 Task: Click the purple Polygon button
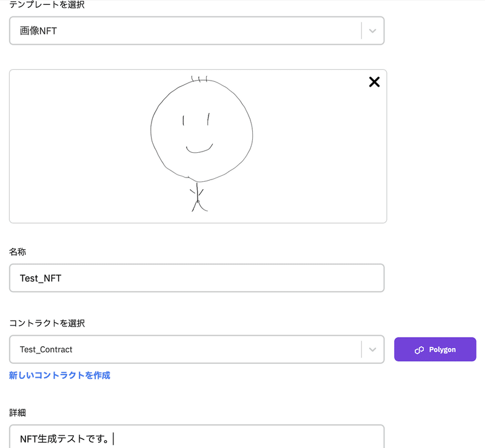point(435,349)
